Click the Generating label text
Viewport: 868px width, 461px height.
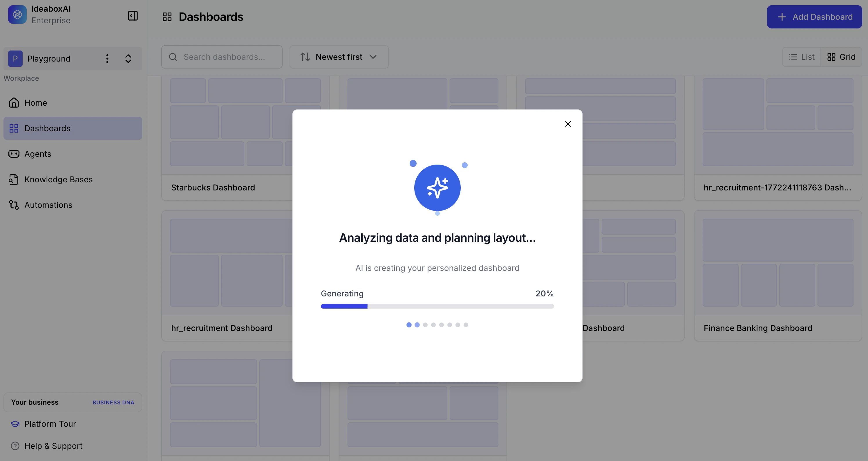(x=342, y=294)
